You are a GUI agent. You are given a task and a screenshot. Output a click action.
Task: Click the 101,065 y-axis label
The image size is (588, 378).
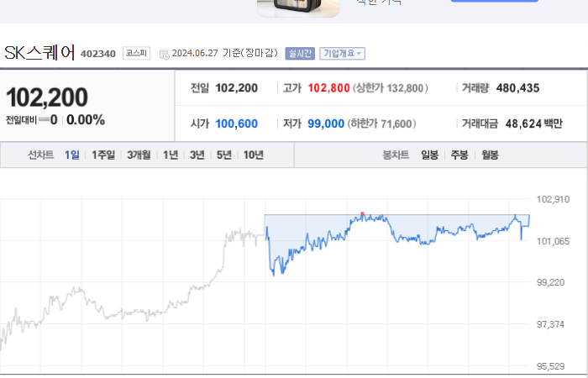point(553,241)
